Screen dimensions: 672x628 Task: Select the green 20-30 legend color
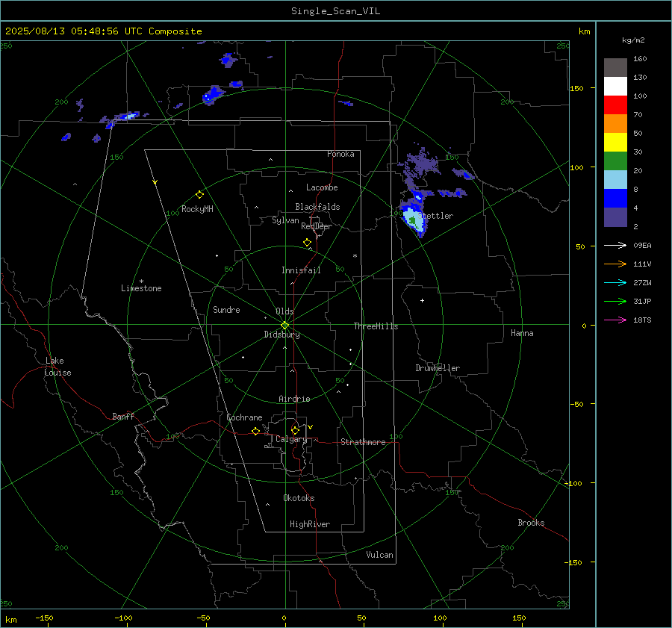click(x=615, y=161)
